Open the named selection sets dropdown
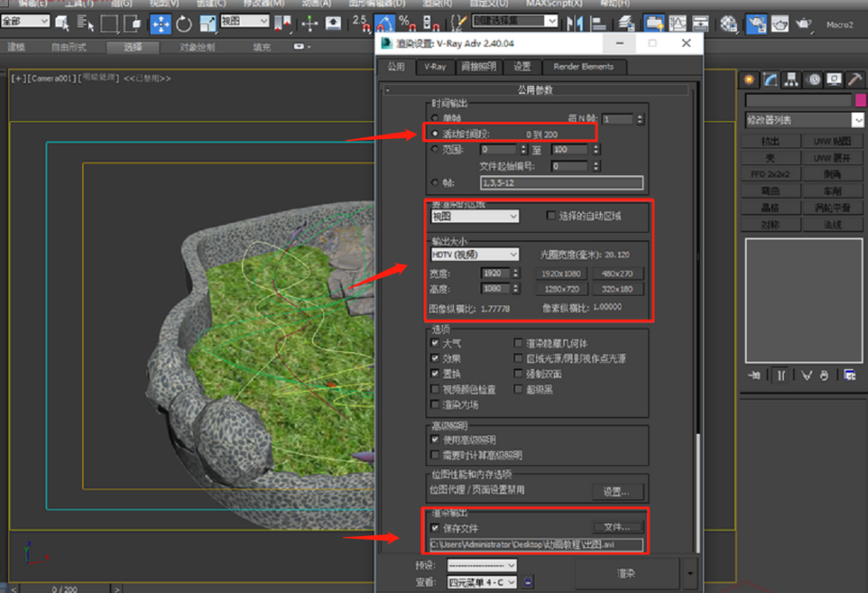Image resolution: width=868 pixels, height=593 pixels. point(515,21)
